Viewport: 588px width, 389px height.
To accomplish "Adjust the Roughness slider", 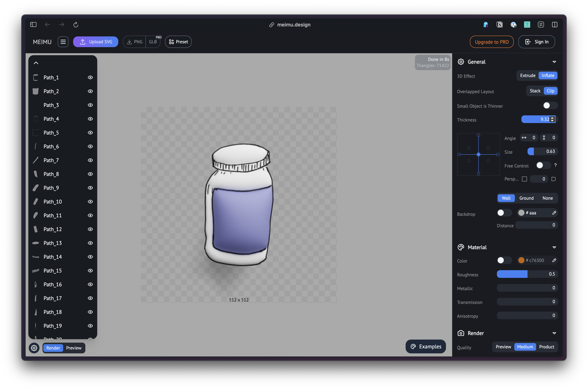I will click(527, 274).
